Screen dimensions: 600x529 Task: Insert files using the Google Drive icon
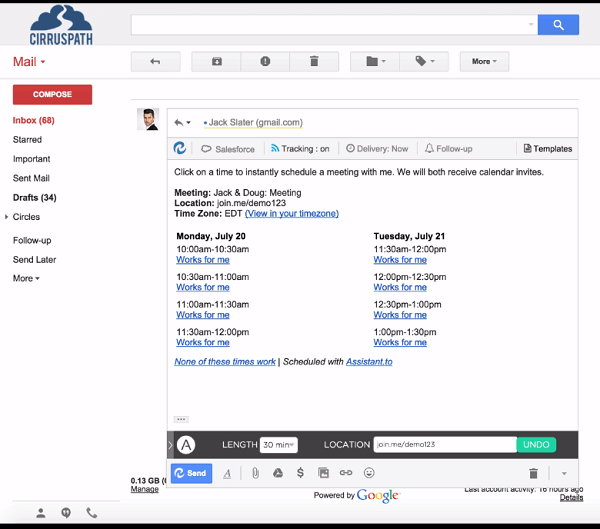coord(278,473)
